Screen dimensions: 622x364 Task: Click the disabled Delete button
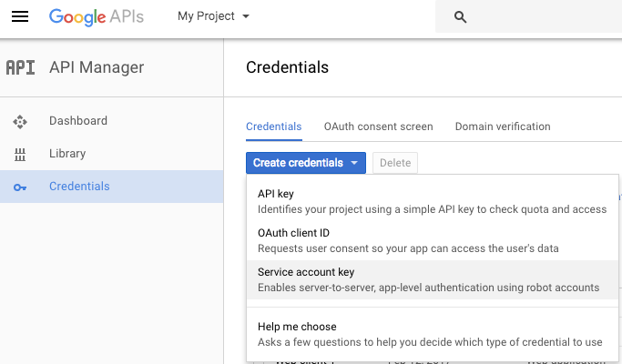(x=395, y=163)
